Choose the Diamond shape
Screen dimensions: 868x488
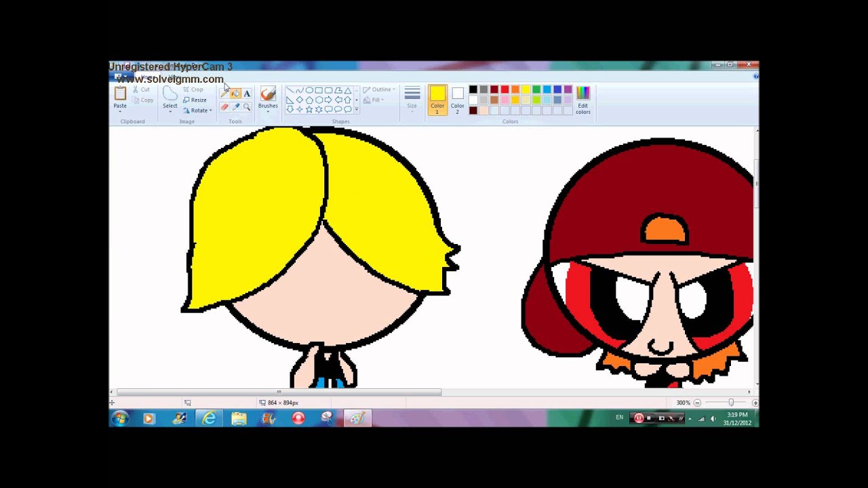coord(299,100)
